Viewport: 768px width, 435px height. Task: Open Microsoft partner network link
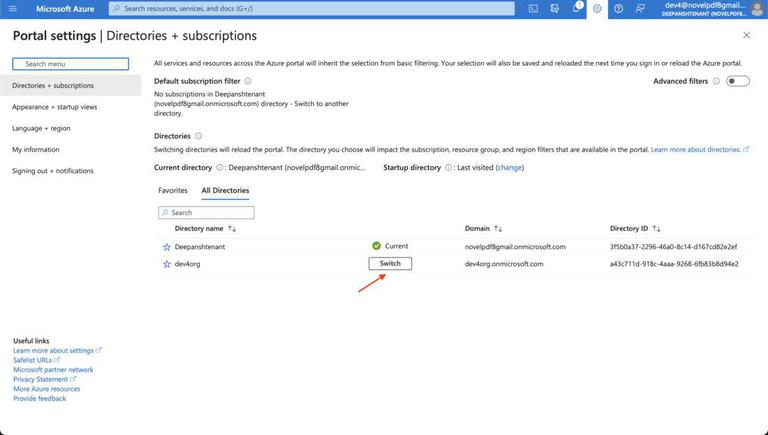coord(53,370)
